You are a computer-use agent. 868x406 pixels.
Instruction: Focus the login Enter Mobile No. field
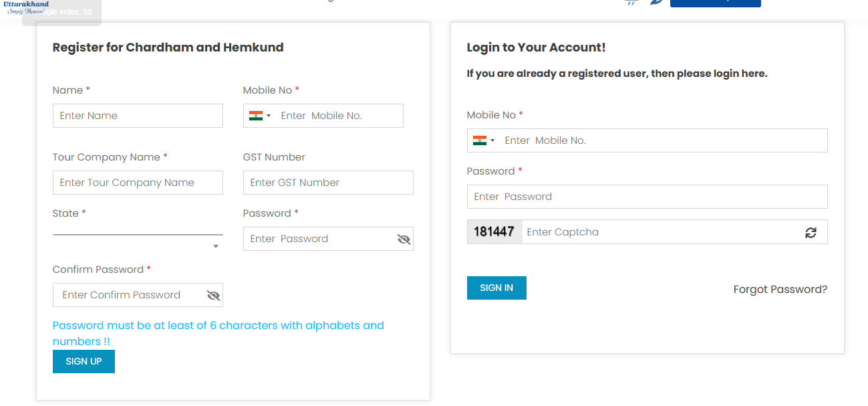(662, 140)
